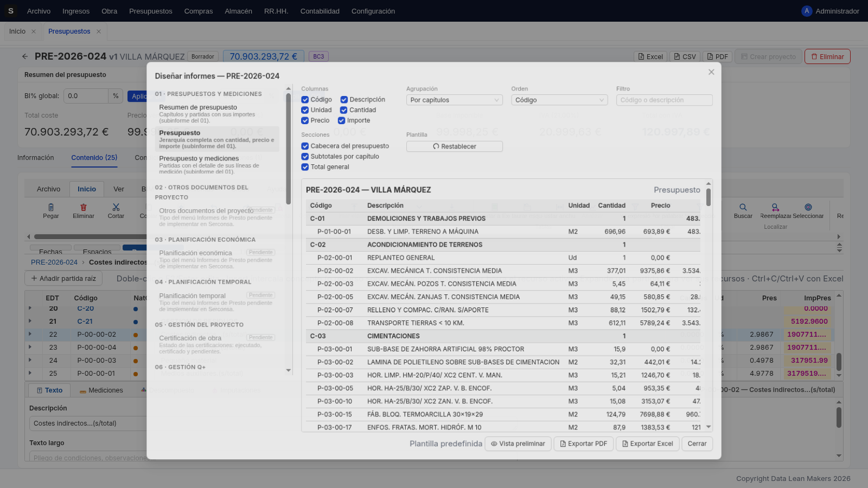Click the S application logo
868x488 pixels.
tap(10, 11)
